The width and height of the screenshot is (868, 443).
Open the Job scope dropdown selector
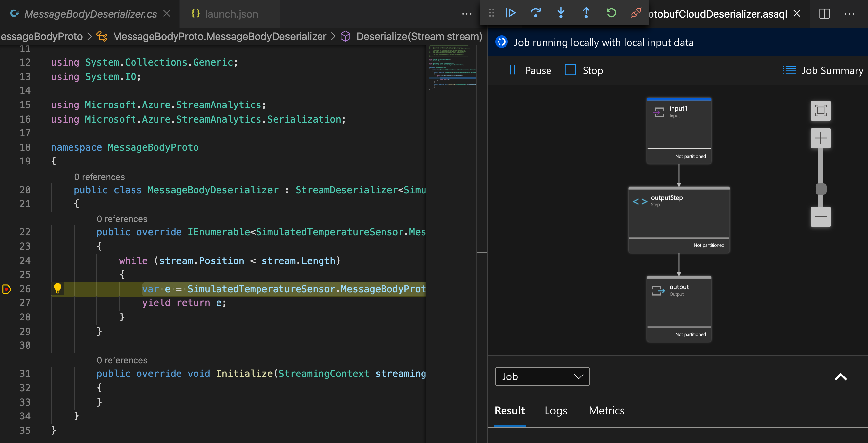pos(542,376)
